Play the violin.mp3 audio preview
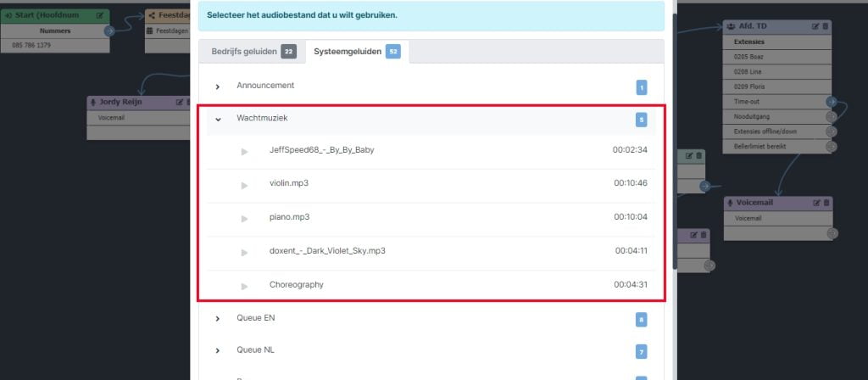868x380 pixels. 244,185
